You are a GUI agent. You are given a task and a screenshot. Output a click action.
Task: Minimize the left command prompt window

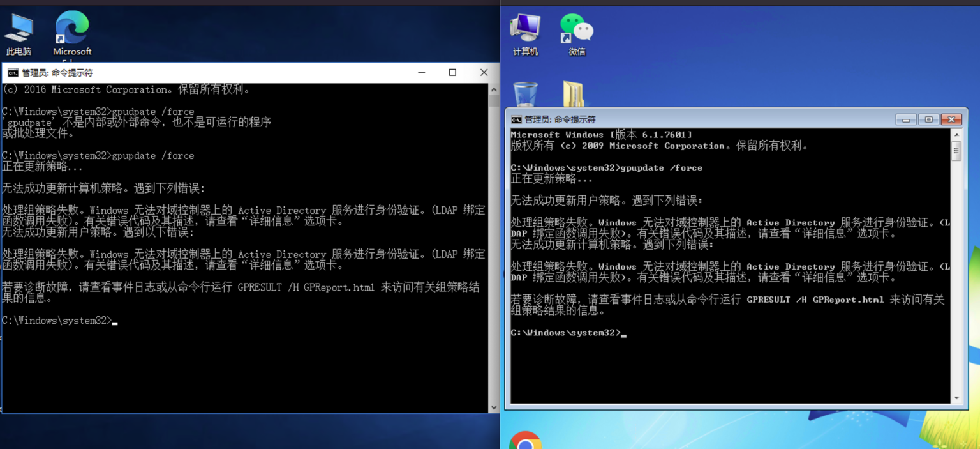(x=422, y=73)
